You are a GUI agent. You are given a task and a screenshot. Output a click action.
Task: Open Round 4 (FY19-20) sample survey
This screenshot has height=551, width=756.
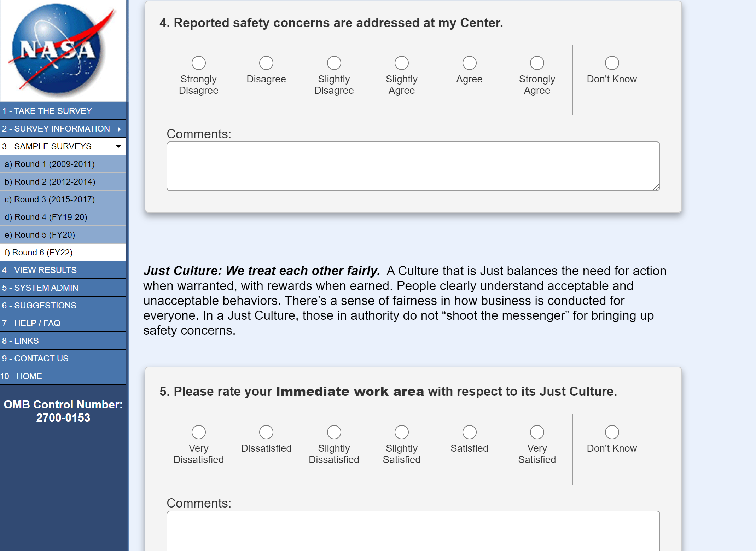46,217
